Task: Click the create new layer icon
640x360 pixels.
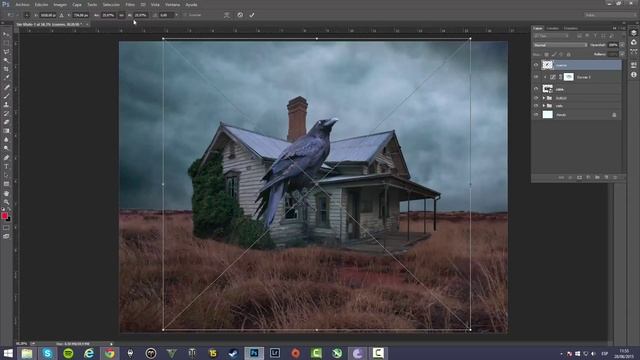Action: 606,178
